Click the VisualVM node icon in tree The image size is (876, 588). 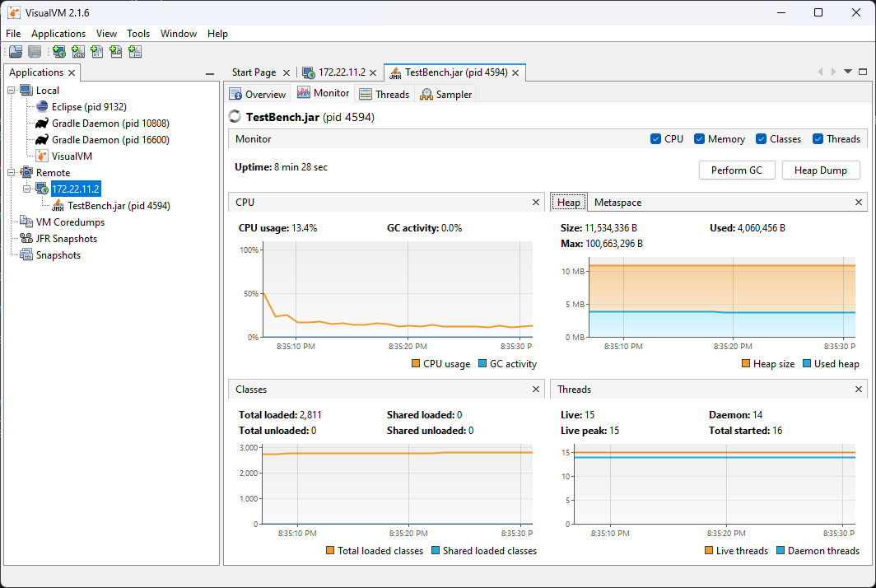click(x=42, y=156)
